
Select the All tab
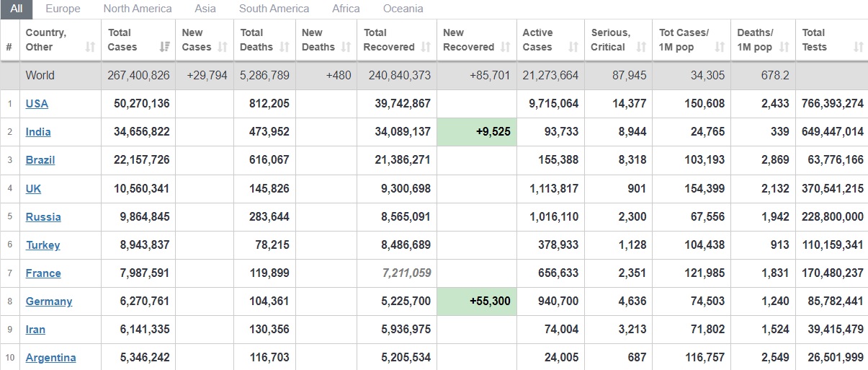pyautogui.click(x=17, y=9)
